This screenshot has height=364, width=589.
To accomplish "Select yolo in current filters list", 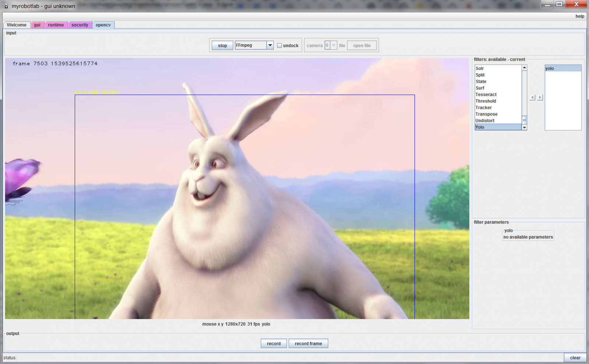I will [563, 68].
